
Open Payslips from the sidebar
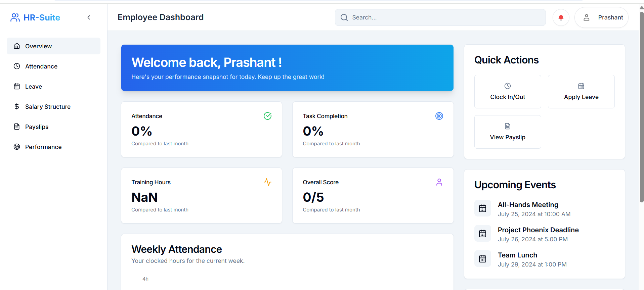tap(53, 127)
